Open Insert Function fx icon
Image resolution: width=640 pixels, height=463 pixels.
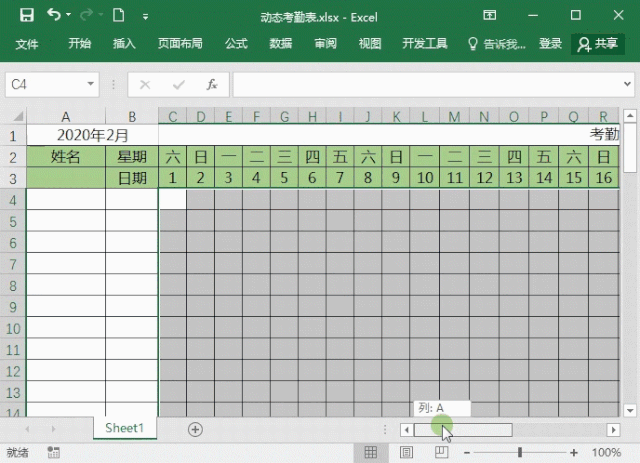211,85
